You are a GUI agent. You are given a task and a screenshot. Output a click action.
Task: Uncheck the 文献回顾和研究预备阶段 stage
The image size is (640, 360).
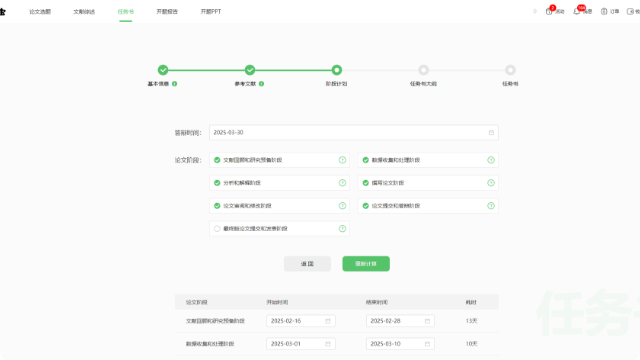click(217, 160)
